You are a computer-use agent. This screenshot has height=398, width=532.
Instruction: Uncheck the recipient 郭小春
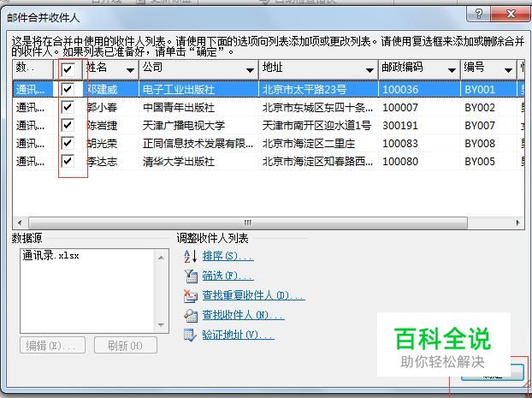(x=68, y=107)
